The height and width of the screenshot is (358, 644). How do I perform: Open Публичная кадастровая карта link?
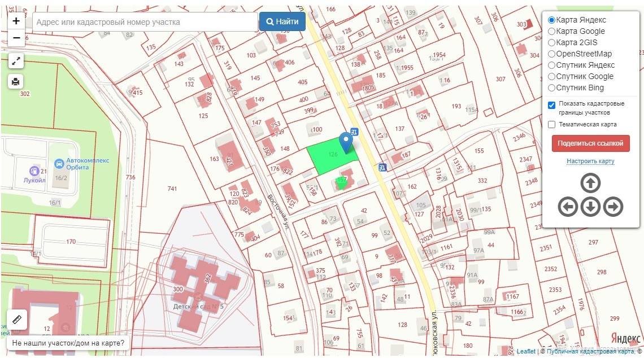tap(590, 351)
